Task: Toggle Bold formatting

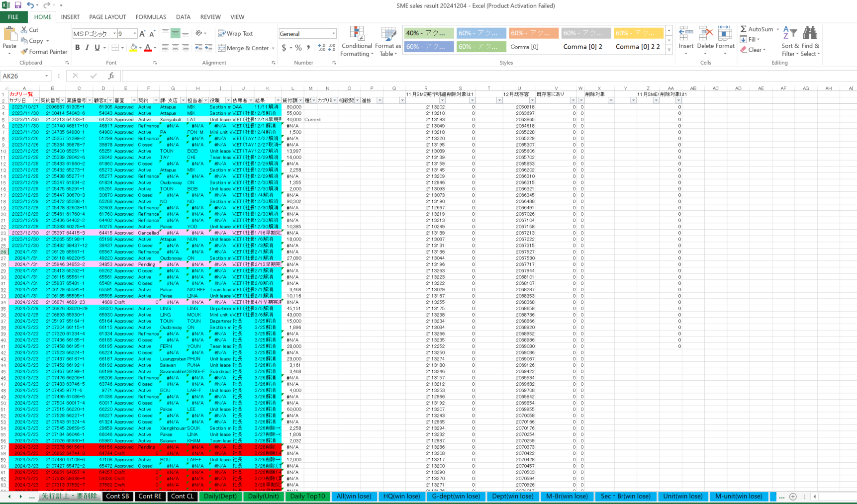Action: 78,48
